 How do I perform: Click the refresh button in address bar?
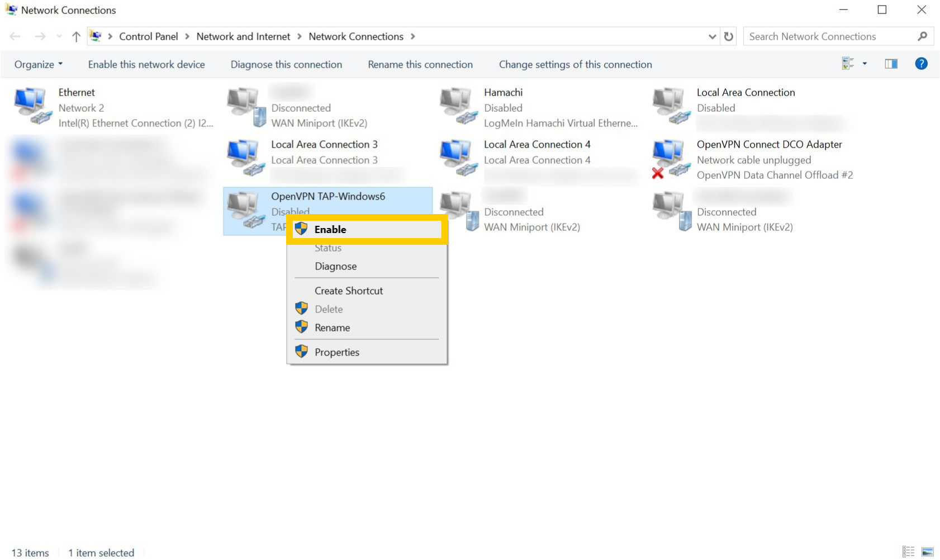[728, 37]
